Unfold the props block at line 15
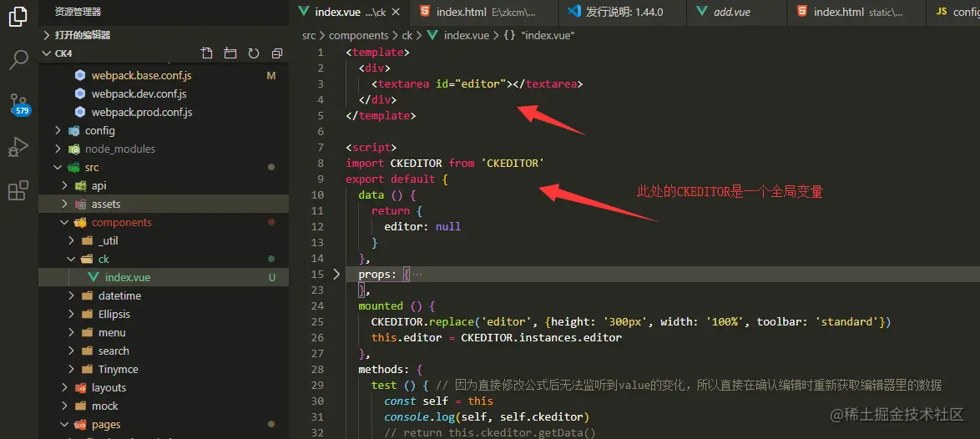980x439 pixels. [337, 274]
